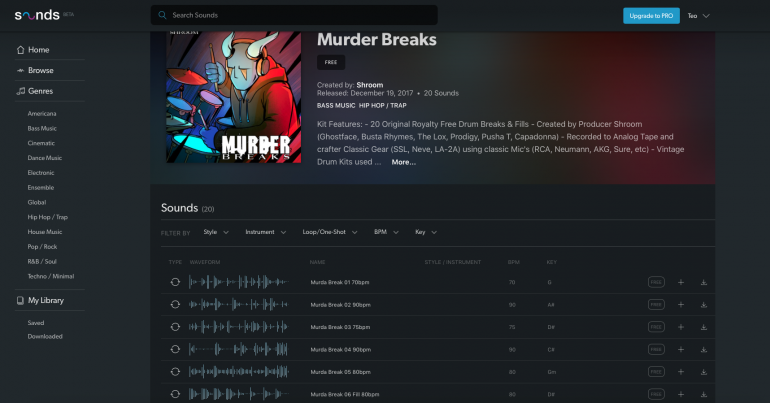This screenshot has height=403, width=770.
Task: Open Genres in sidebar
Action: click(x=35, y=91)
